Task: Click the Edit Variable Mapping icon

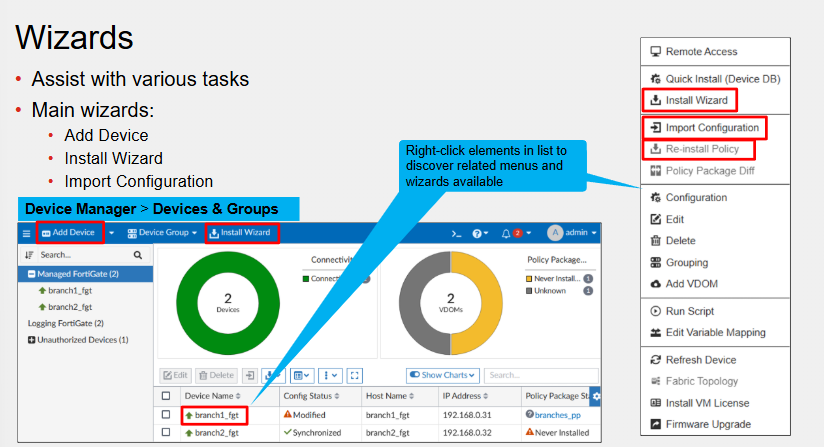Action: point(655,332)
